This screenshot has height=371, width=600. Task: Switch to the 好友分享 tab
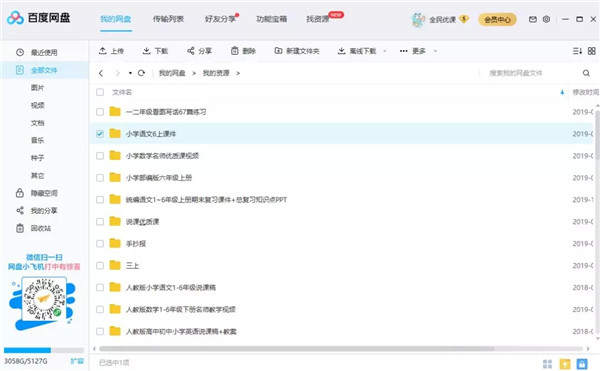[x=220, y=19]
